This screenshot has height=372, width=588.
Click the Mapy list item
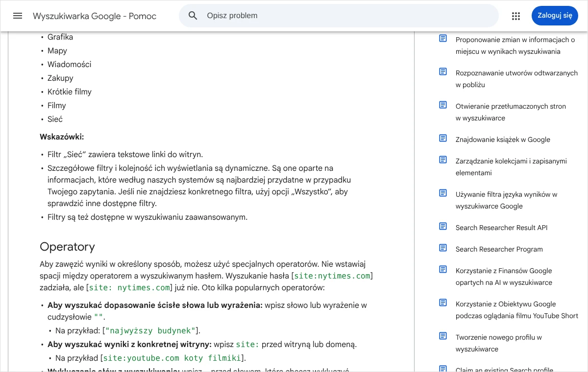coord(57,51)
